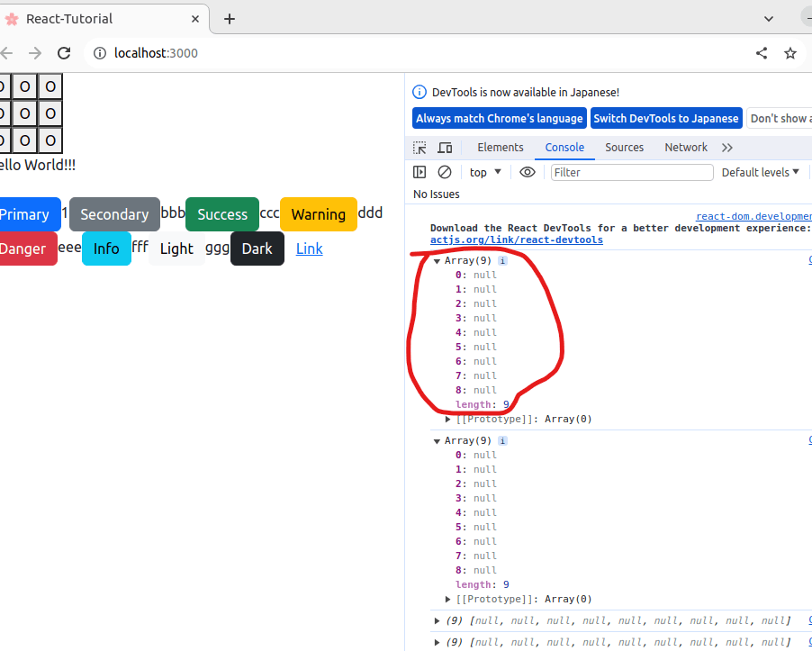Click the Light button
The width and height of the screenshot is (812, 651).
coord(176,249)
